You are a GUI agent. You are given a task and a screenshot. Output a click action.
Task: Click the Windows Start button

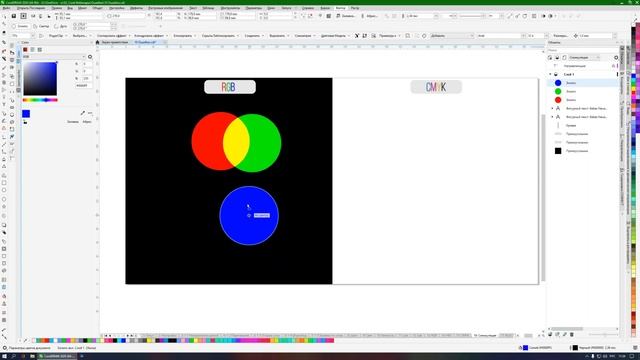point(4,356)
